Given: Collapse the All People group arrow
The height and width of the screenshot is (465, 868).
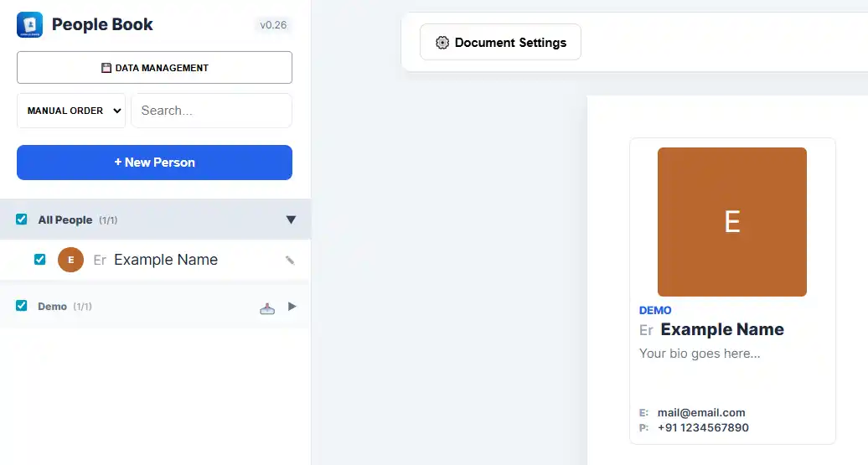Looking at the screenshot, I should pos(291,220).
